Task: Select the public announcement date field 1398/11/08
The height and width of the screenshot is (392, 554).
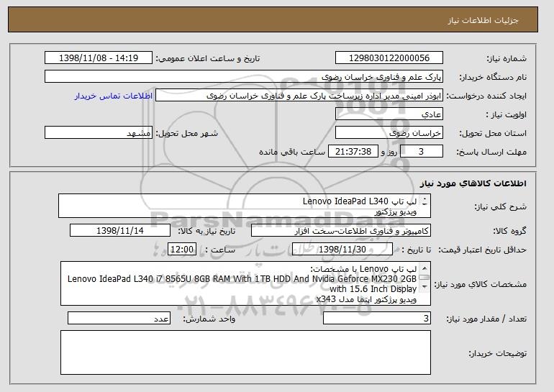Action: tap(99, 58)
